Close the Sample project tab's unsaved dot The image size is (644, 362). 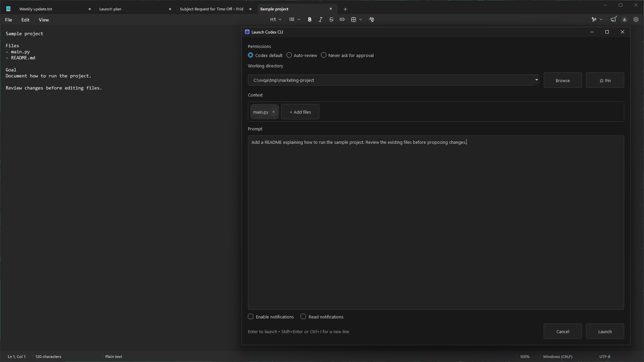(x=331, y=9)
